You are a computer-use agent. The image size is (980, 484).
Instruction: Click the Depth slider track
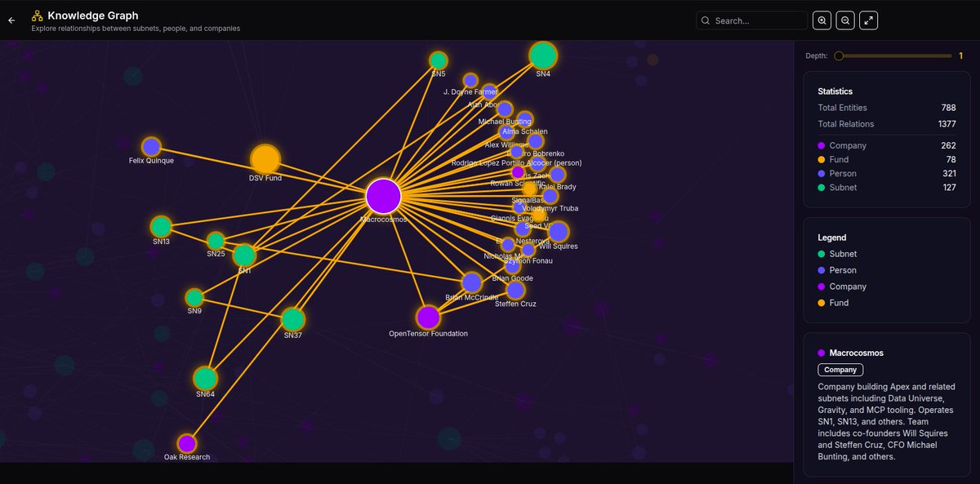[x=893, y=56]
